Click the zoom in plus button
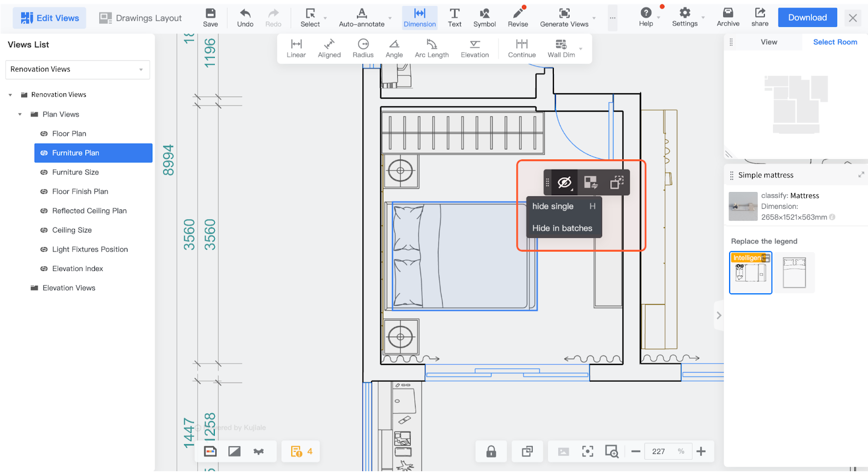Viewport: 868px width, 475px height. click(x=701, y=452)
